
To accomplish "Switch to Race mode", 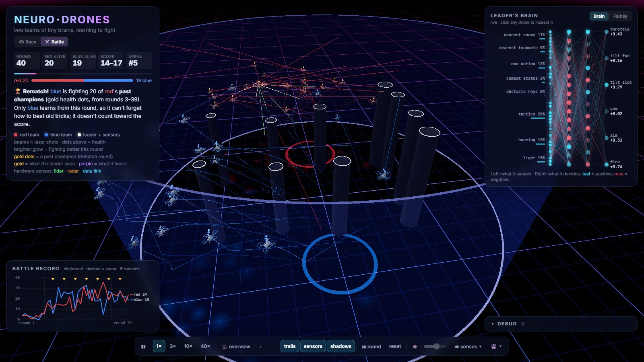I will coord(28,42).
